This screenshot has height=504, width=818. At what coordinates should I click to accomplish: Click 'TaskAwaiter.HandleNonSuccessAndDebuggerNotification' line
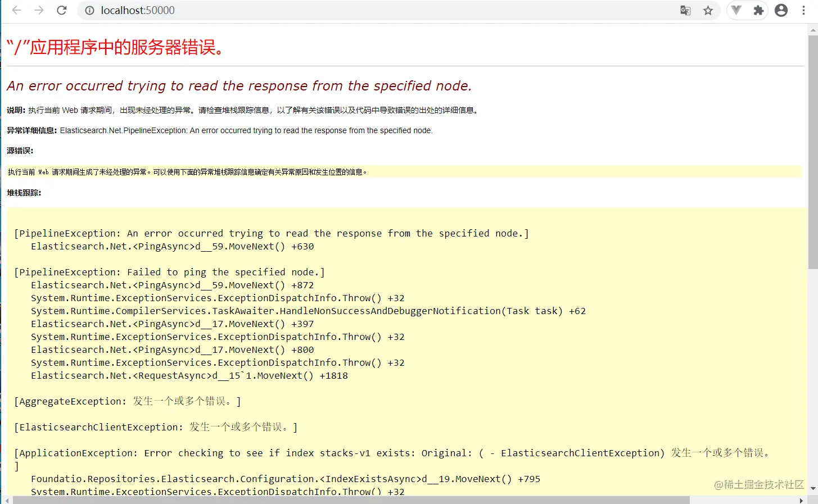click(x=308, y=311)
